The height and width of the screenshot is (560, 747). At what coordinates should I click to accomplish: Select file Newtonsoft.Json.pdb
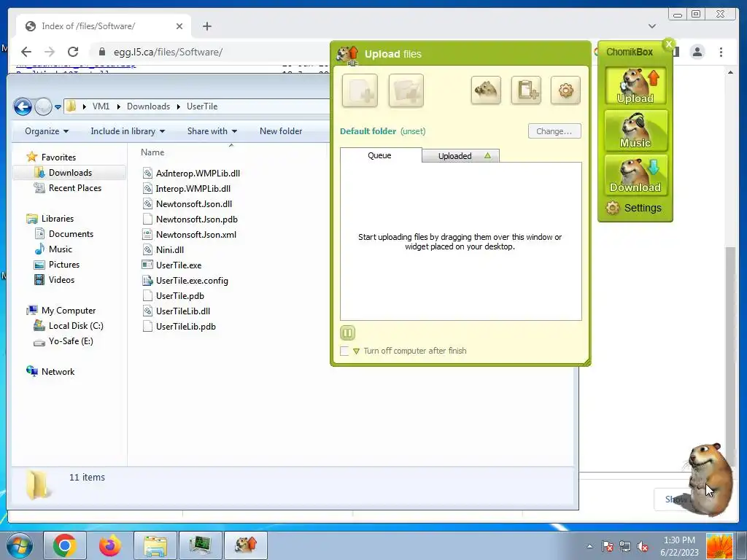point(196,219)
